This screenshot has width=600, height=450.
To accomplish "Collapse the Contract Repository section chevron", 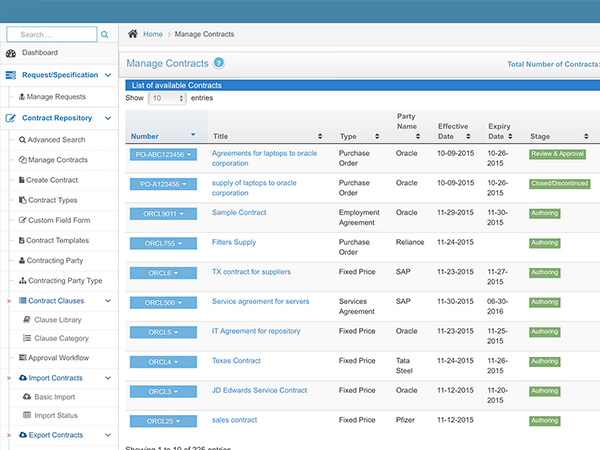I will pos(108,118).
